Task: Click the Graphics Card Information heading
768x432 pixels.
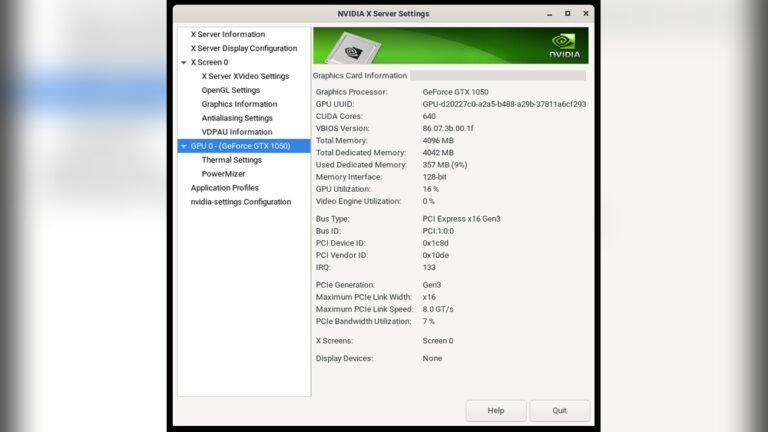Action: pyautogui.click(x=360, y=75)
